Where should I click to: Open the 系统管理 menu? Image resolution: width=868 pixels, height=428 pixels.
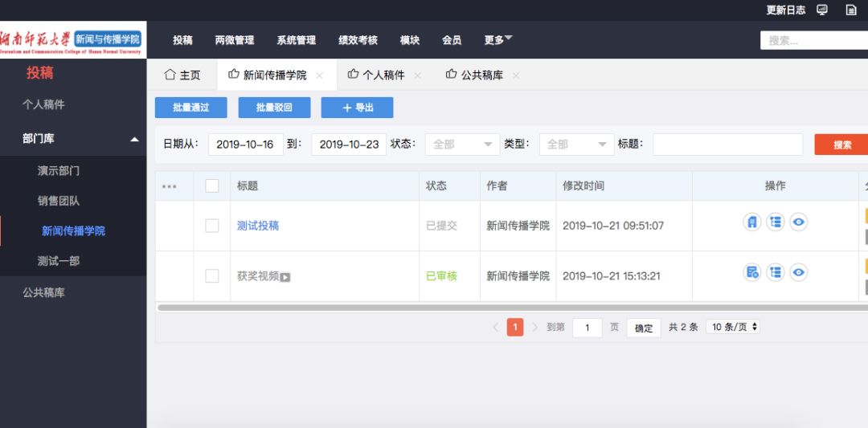coord(296,40)
